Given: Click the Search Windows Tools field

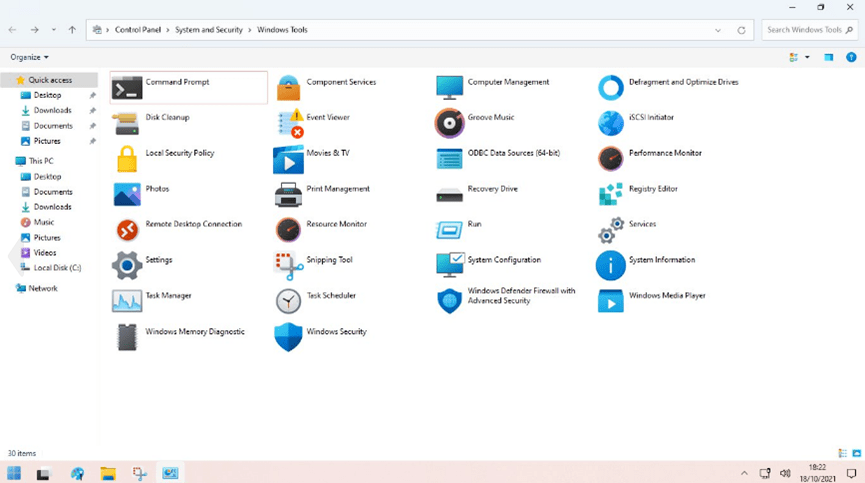Looking at the screenshot, I should (x=803, y=30).
